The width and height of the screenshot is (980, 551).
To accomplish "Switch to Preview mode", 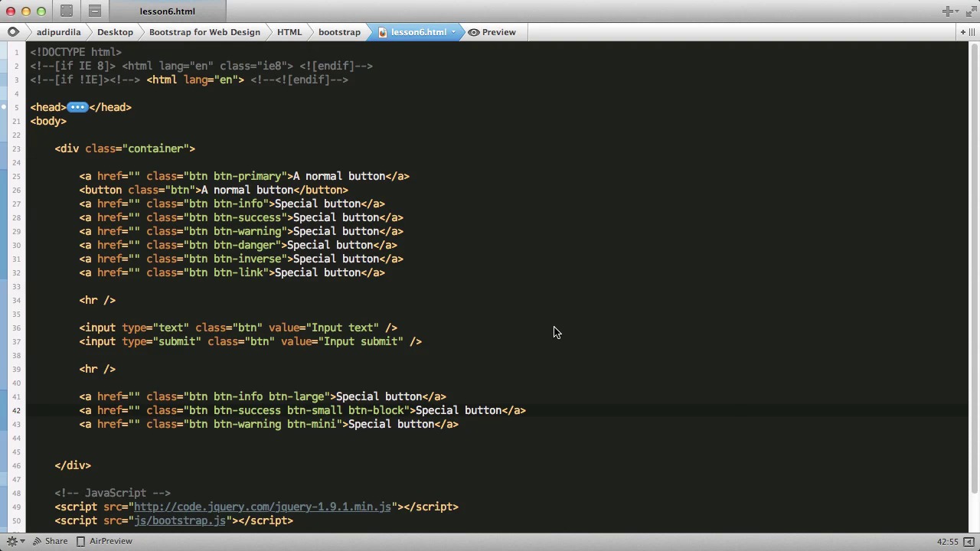I will (x=492, y=32).
